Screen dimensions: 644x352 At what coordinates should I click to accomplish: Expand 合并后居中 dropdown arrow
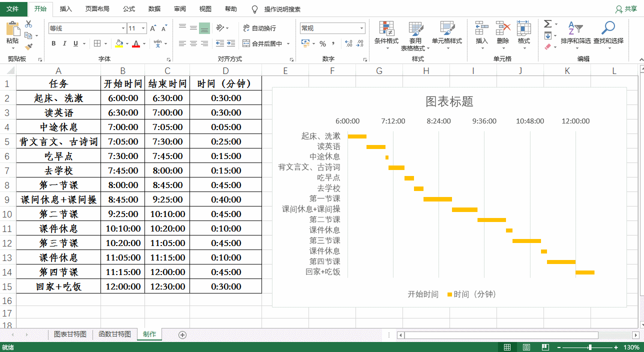pos(288,44)
